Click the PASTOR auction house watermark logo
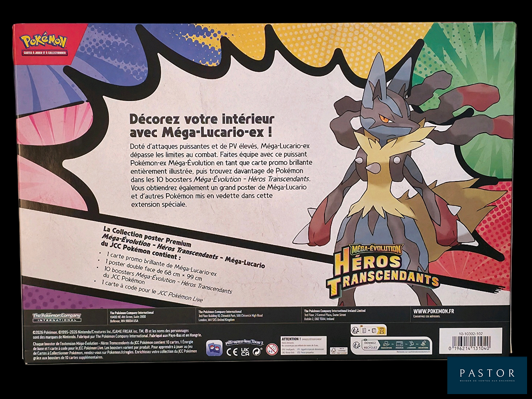The height and width of the screenshot is (399, 532). pyautogui.click(x=487, y=375)
